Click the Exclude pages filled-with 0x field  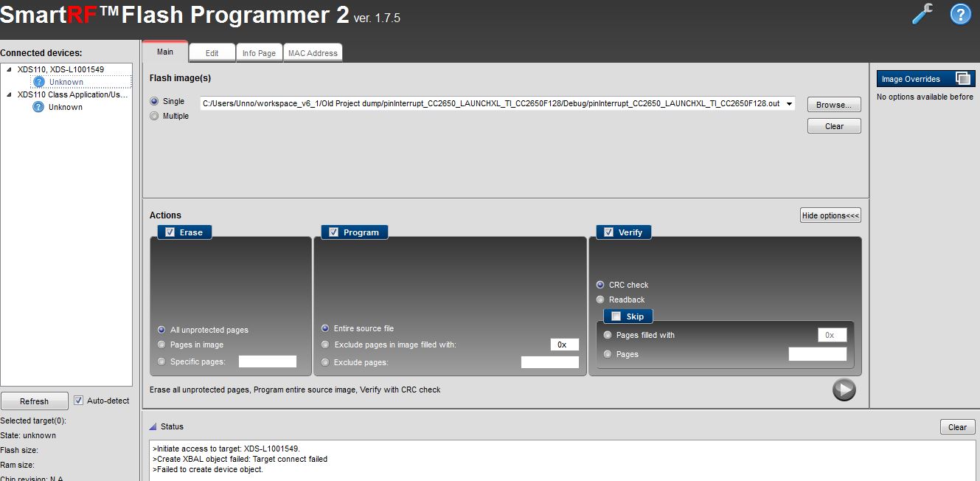click(565, 345)
